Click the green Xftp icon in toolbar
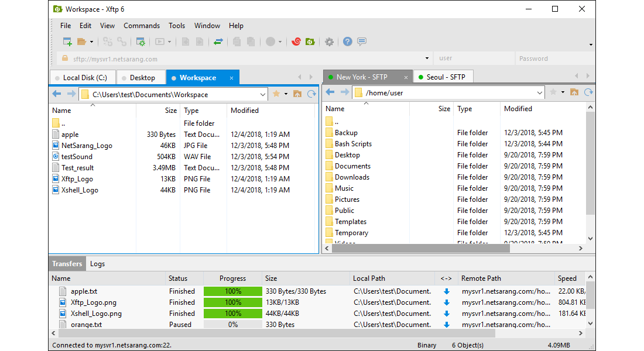The width and height of the screenshot is (644, 351). [x=310, y=42]
